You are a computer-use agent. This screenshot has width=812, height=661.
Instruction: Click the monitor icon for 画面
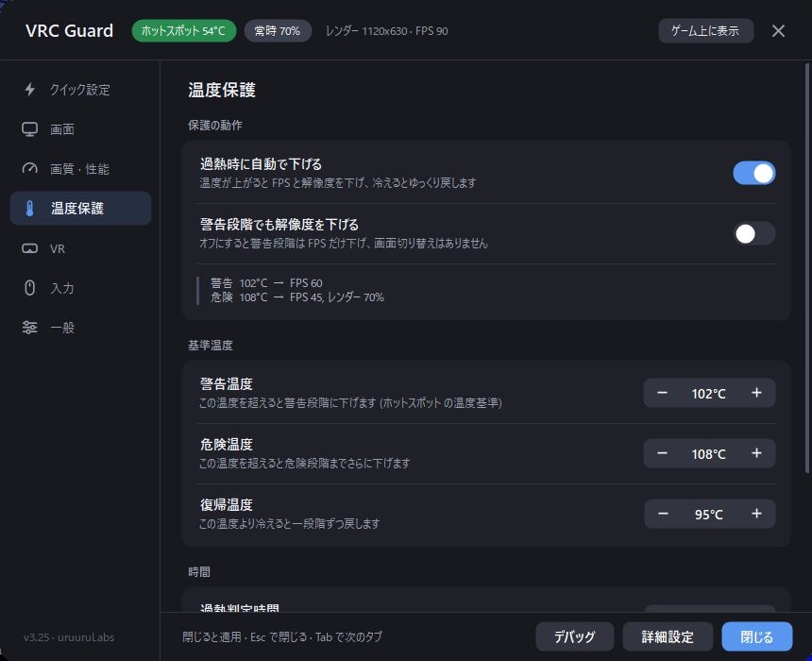[30, 129]
